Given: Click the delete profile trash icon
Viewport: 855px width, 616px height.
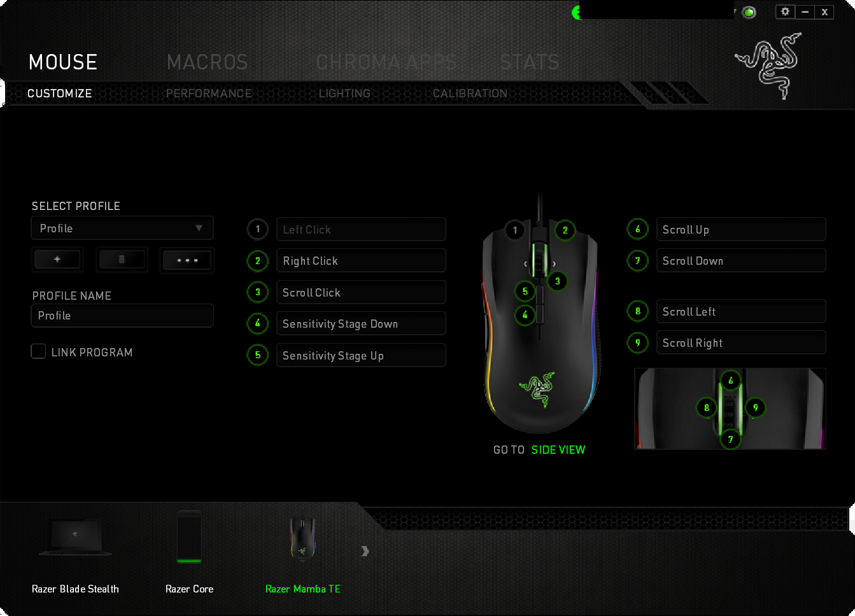Looking at the screenshot, I should 122,260.
